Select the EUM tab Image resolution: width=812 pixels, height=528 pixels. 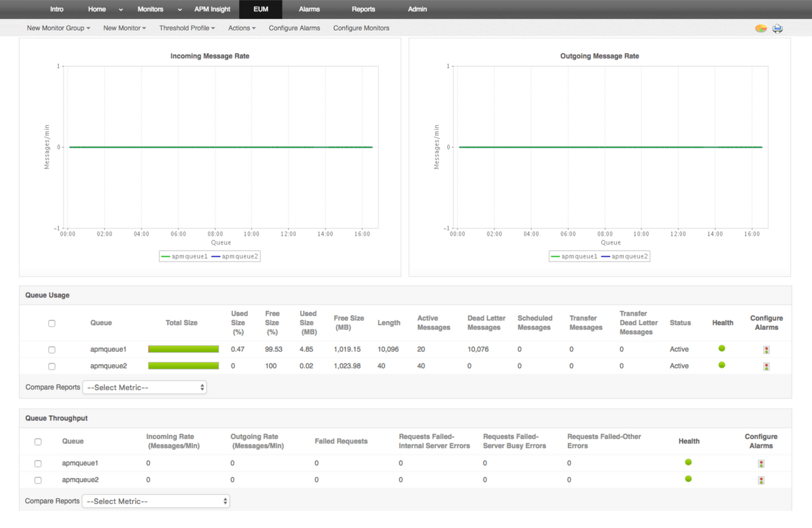point(260,9)
